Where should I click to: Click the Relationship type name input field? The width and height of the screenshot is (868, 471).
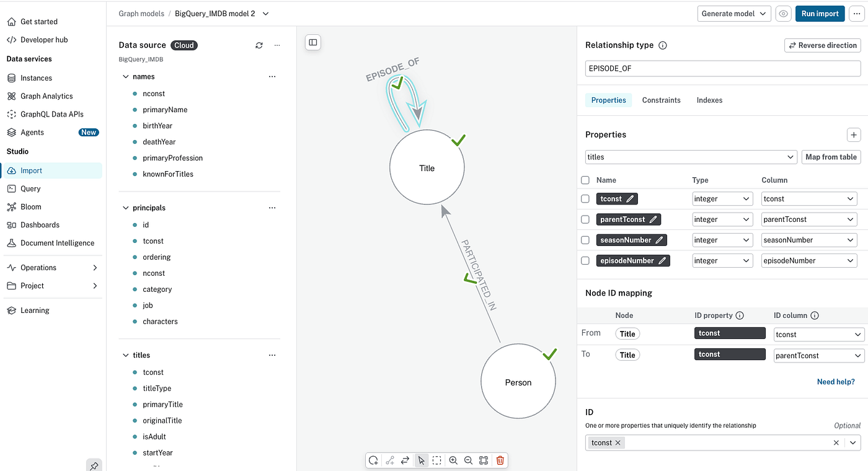(x=723, y=69)
